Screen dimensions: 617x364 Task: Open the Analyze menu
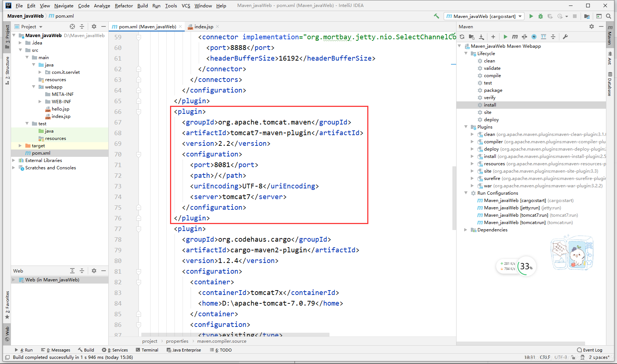click(102, 6)
